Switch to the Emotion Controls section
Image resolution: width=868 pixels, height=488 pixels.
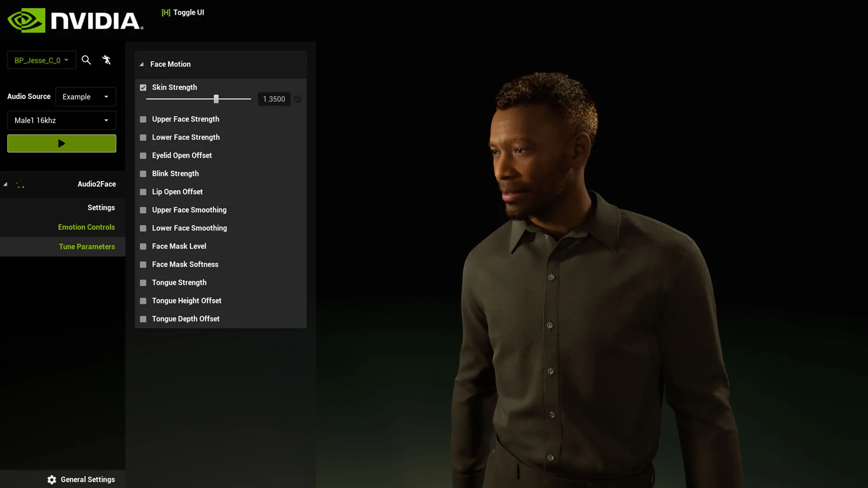(86, 227)
